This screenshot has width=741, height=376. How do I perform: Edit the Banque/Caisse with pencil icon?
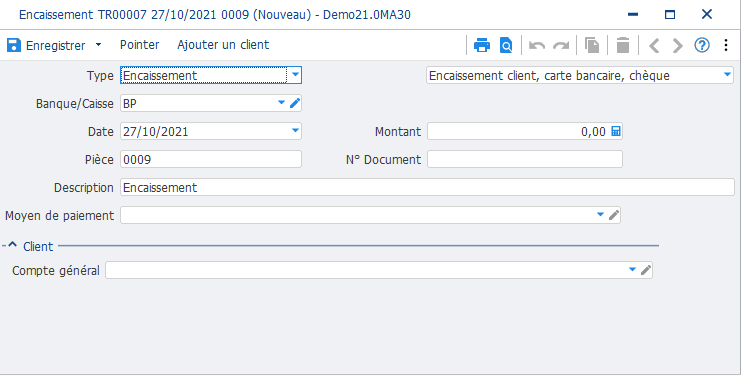pyautogui.click(x=295, y=103)
